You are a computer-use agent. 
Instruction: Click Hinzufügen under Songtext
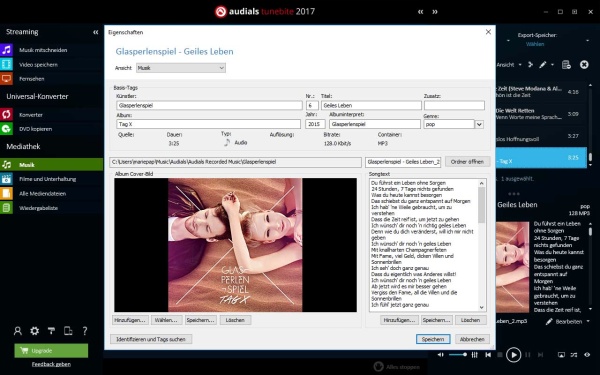399,320
